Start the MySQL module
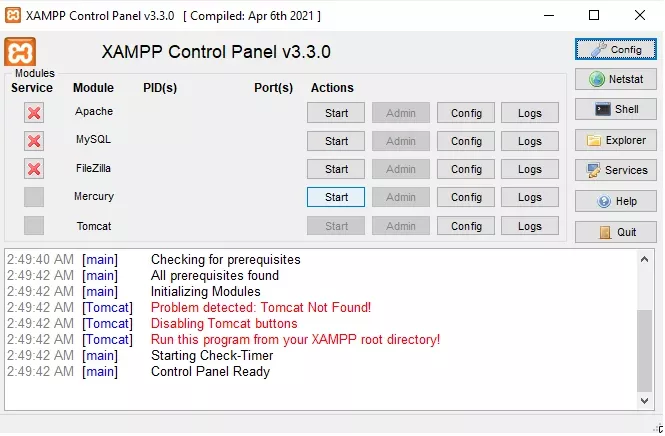665x436 pixels. (336, 141)
